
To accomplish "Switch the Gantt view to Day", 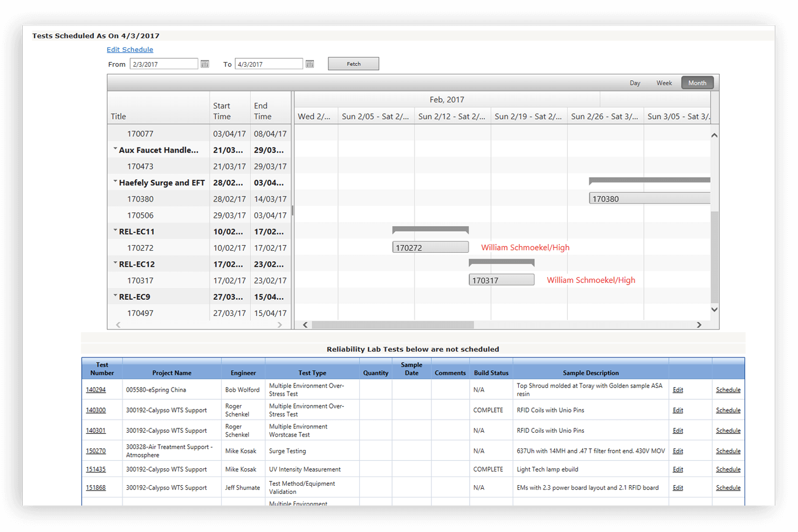I will pos(635,82).
